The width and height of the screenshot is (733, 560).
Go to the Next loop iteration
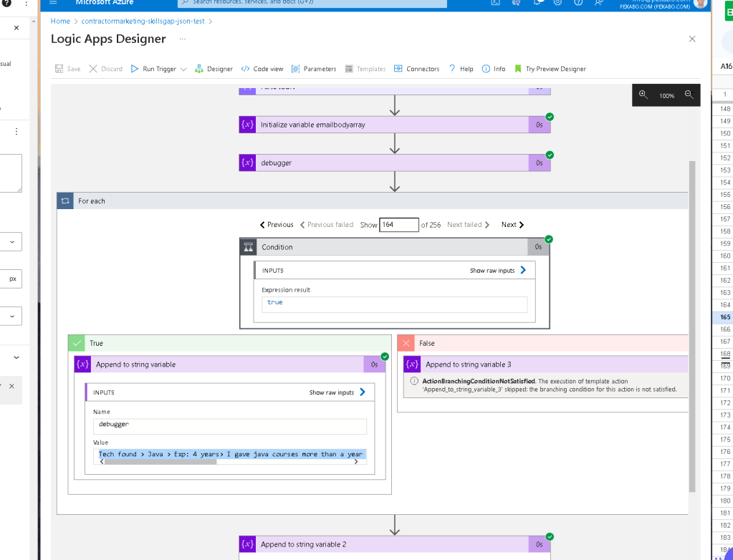(x=512, y=225)
